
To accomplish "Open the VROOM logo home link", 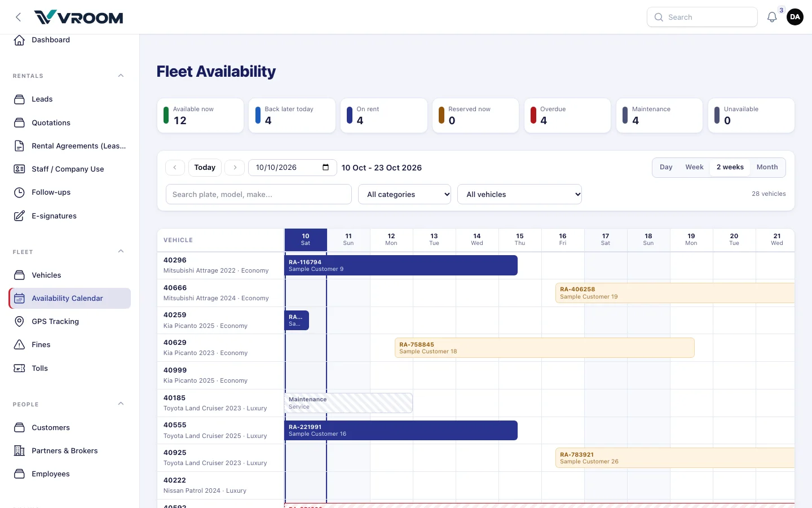I will [78, 17].
